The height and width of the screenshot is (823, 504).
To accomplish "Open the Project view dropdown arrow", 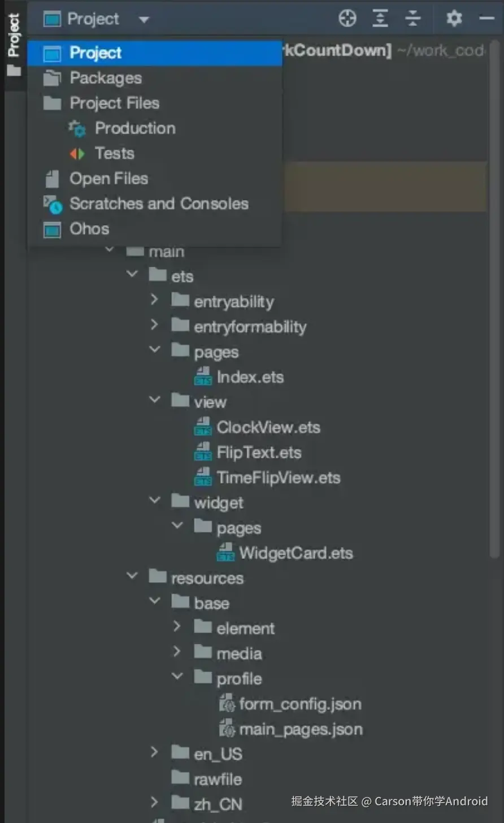I will click(144, 20).
